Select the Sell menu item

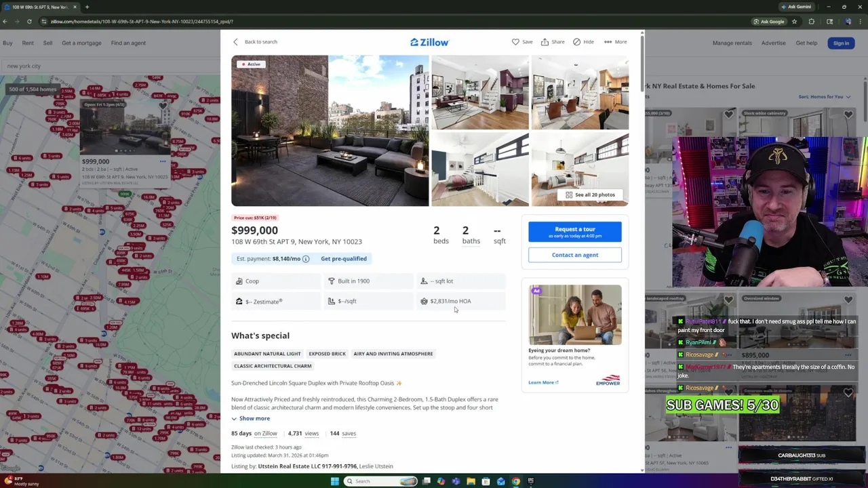tap(47, 43)
